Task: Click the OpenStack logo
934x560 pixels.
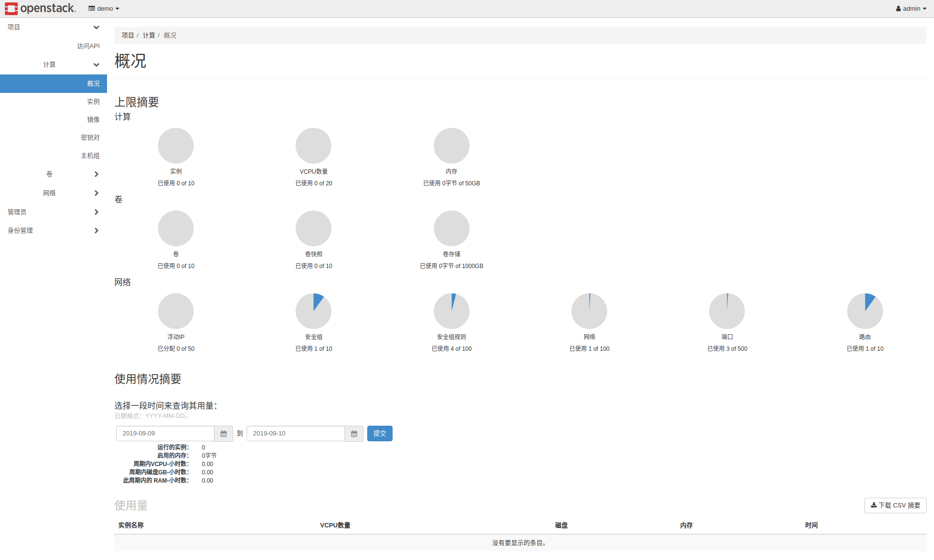Action: 40,8
